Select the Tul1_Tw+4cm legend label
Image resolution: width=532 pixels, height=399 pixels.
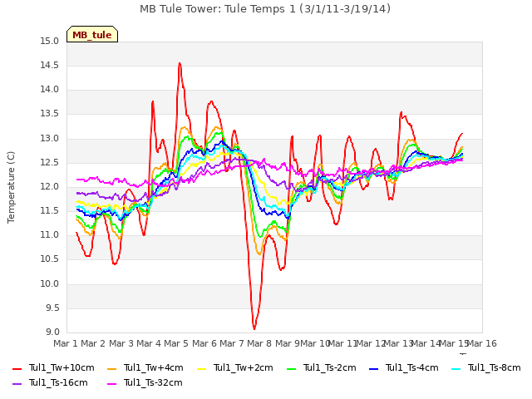[x=153, y=367]
